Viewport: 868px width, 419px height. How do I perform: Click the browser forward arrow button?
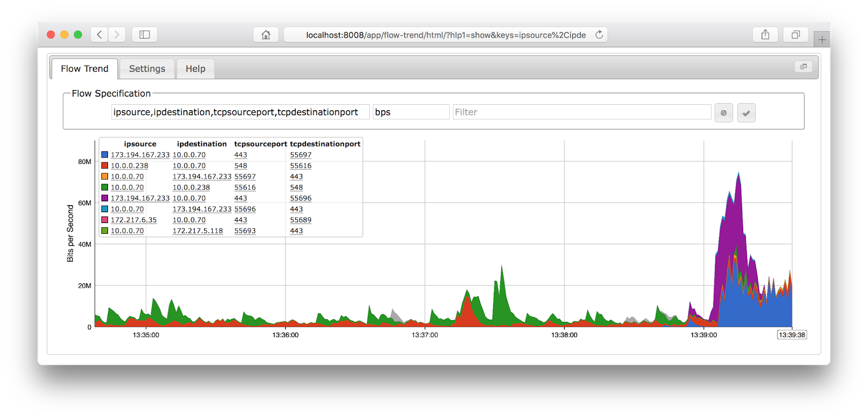coord(117,35)
